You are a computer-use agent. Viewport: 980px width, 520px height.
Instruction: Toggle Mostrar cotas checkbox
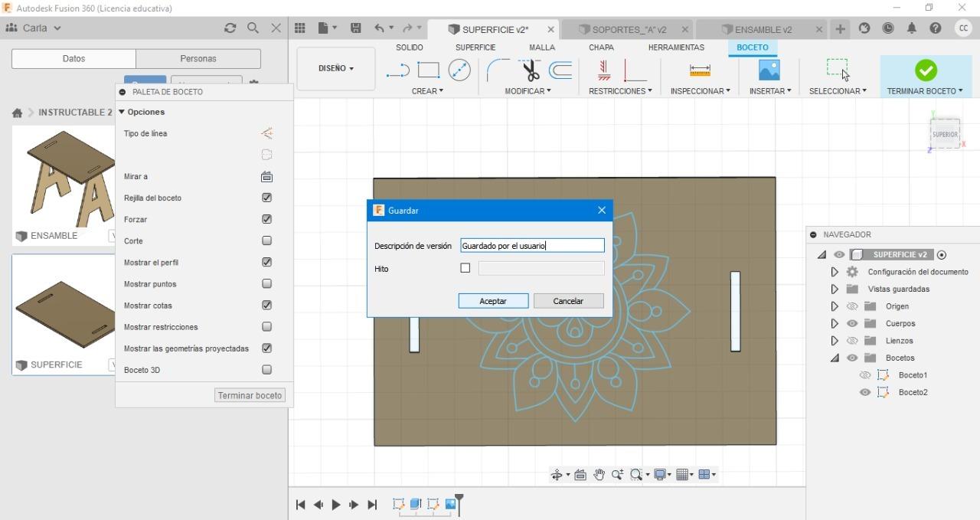click(x=266, y=305)
